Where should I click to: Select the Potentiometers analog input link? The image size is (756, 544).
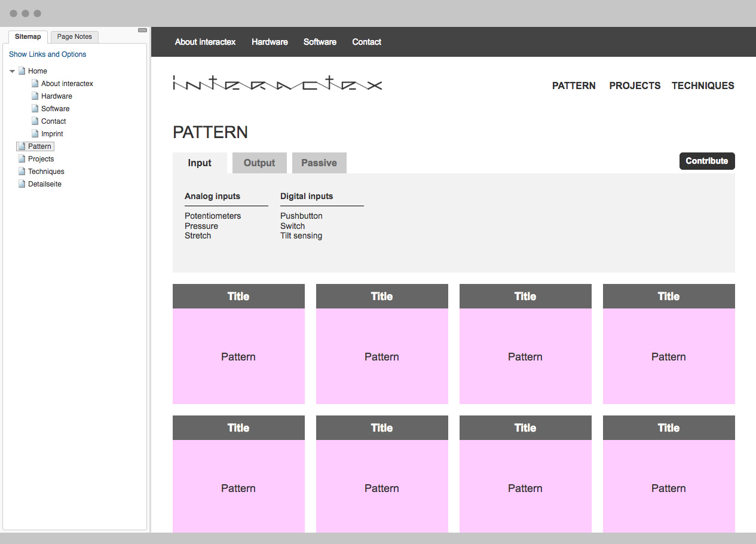(x=213, y=216)
